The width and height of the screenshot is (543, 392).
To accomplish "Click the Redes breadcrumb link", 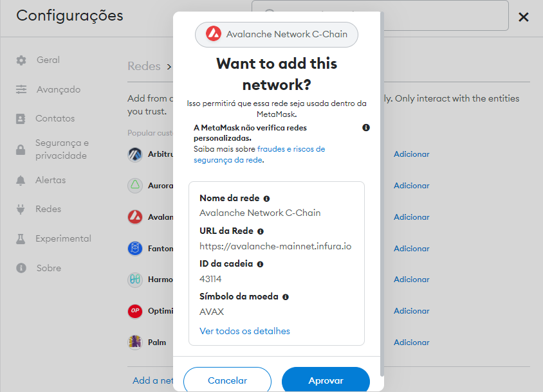I will 144,66.
